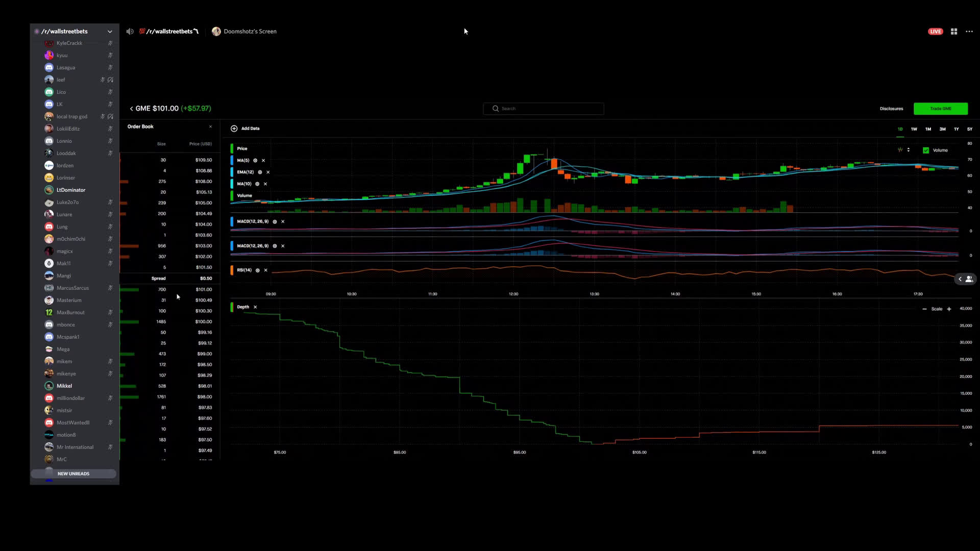
Task: Close the Depth chart panel
Action: tap(255, 307)
